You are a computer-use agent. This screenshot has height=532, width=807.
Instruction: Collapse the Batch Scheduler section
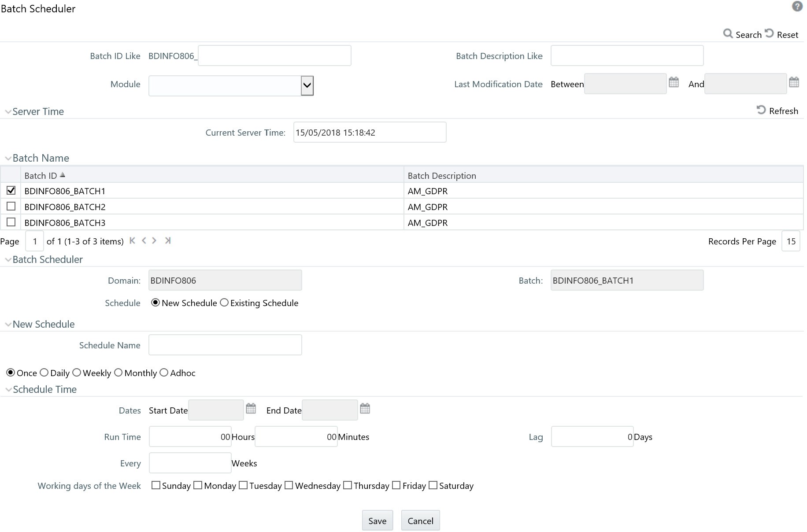coord(8,260)
